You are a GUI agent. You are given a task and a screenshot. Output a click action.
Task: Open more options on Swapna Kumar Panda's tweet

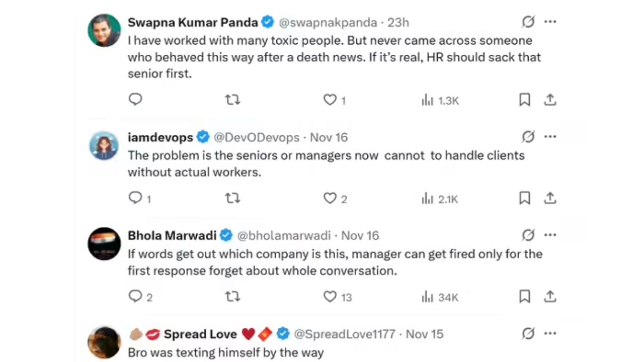[x=550, y=22]
